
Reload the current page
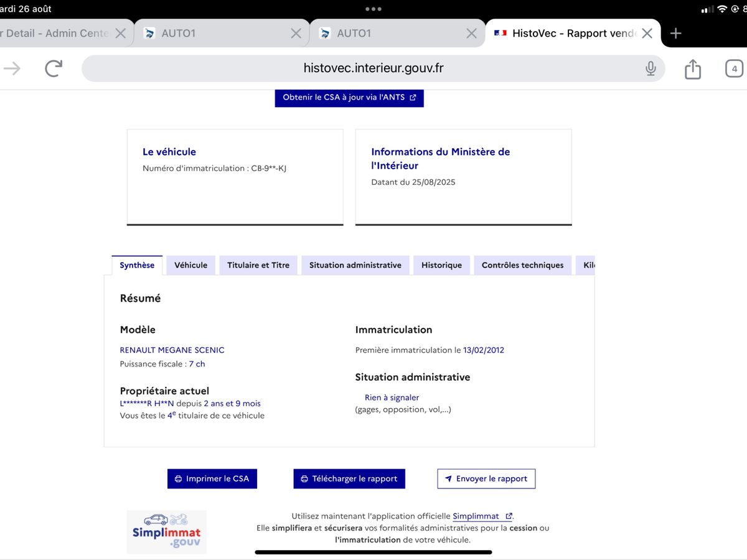[x=54, y=68]
